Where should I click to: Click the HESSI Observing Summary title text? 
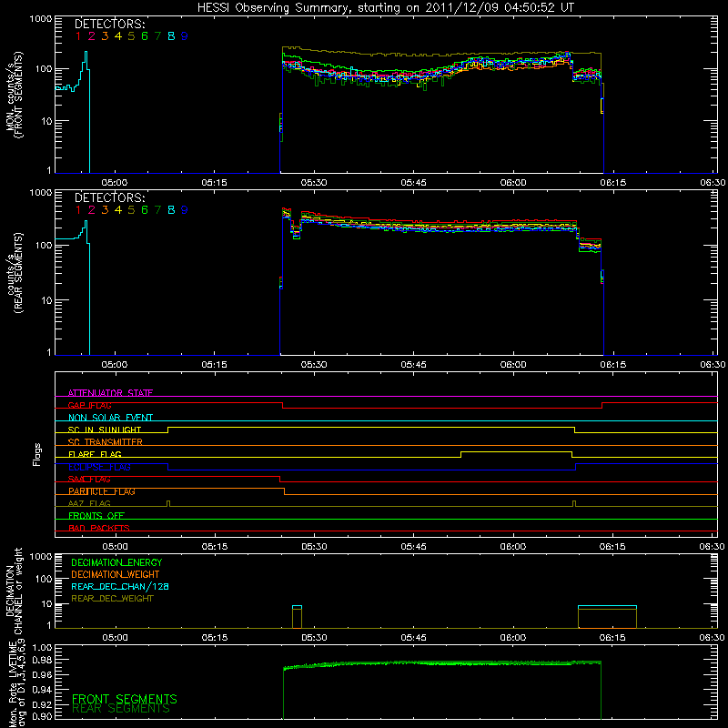point(385,8)
